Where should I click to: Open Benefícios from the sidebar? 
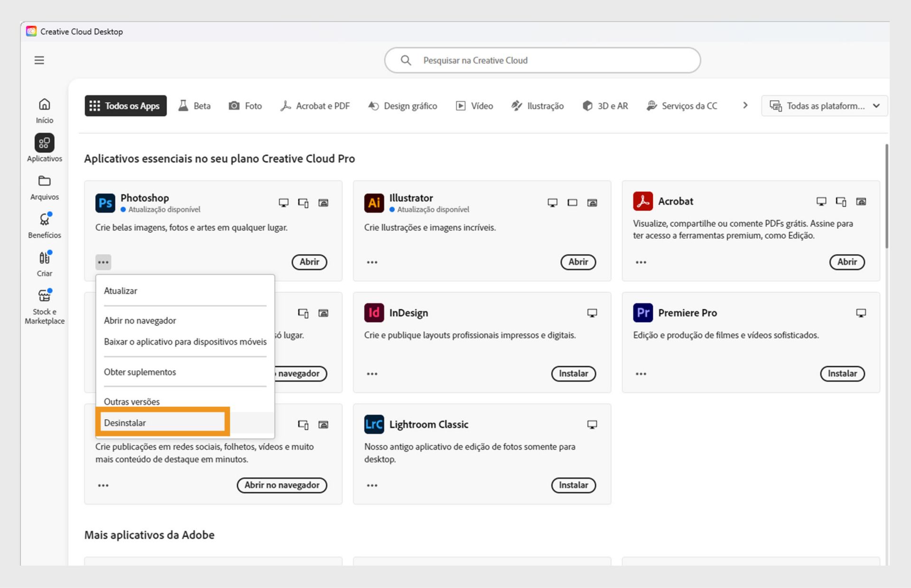tap(44, 224)
